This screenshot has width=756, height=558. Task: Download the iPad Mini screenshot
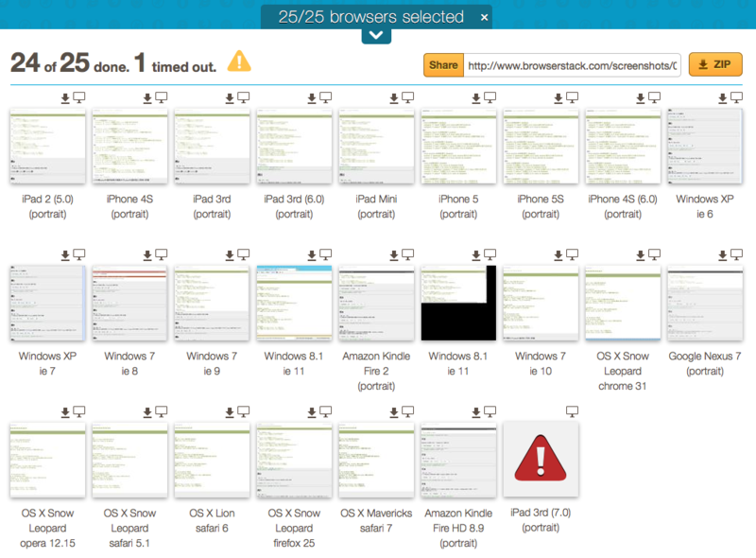pos(394,98)
